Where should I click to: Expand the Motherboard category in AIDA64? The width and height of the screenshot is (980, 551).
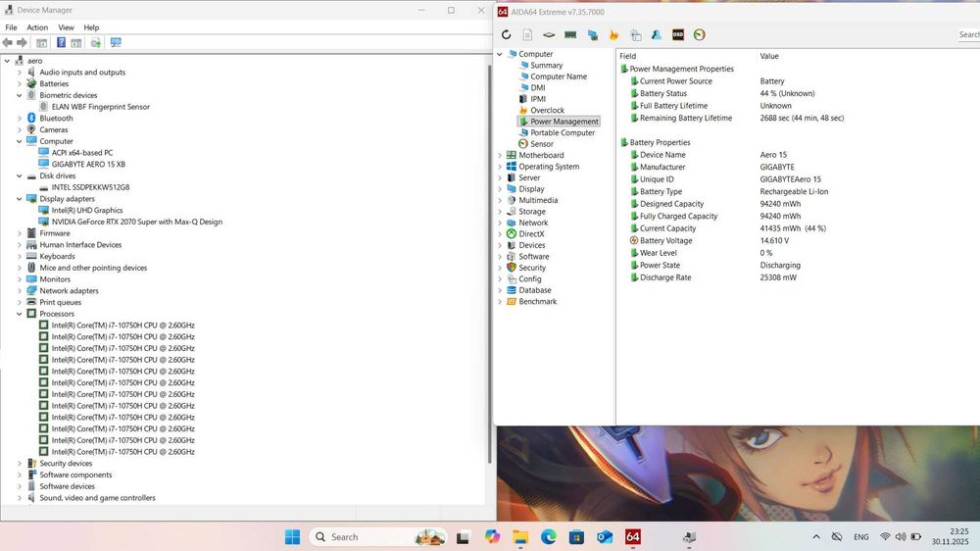click(500, 155)
